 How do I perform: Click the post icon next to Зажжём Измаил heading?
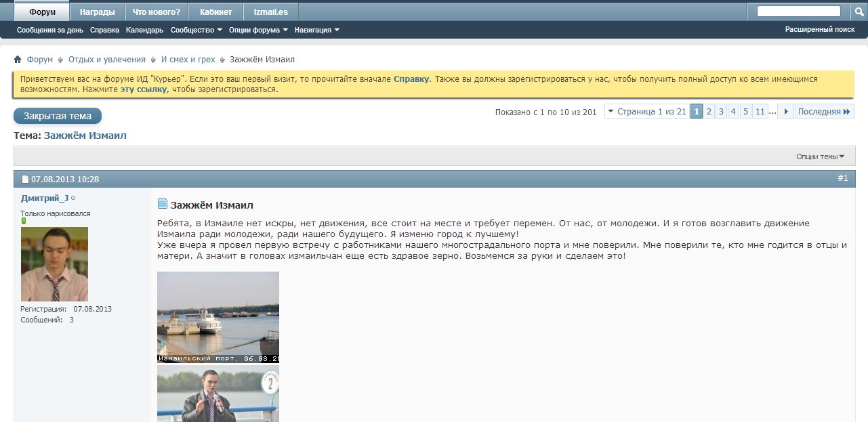[163, 203]
